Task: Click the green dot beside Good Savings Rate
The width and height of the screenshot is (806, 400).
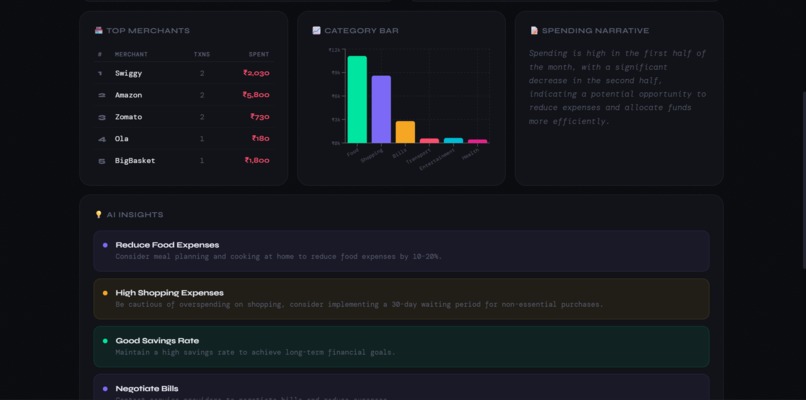Action: click(105, 341)
